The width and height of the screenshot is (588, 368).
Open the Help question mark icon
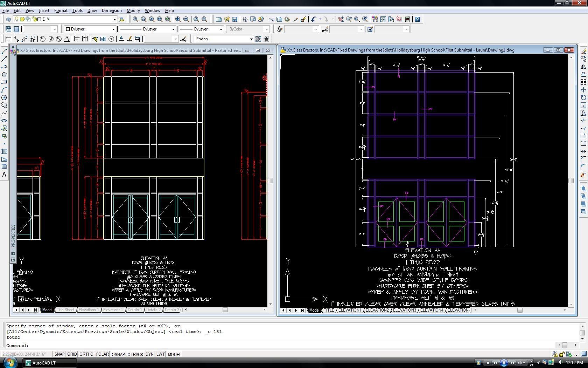(418, 19)
